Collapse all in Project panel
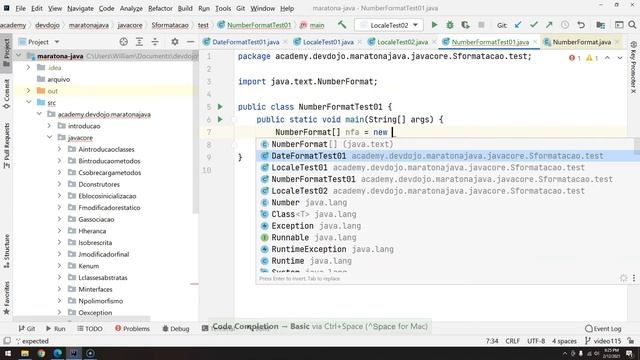The image size is (640, 360). click(155, 42)
